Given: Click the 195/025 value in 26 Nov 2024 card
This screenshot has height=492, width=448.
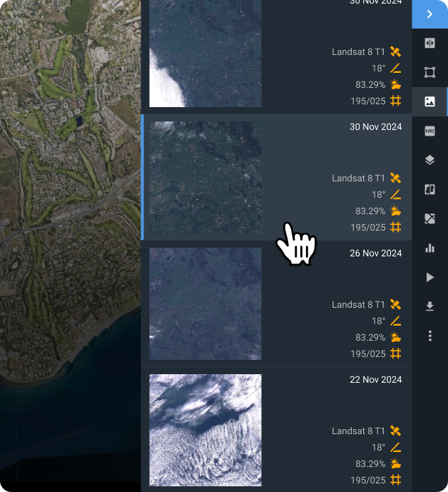Looking at the screenshot, I should 368,354.
